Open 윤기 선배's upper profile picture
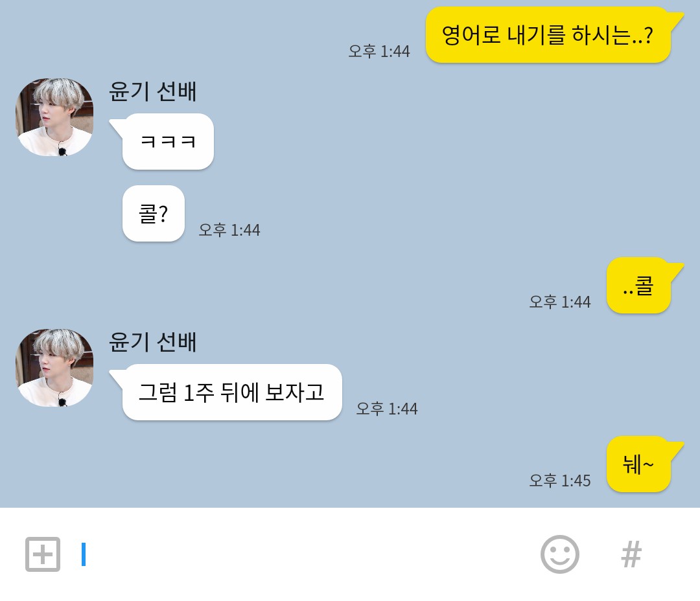The image size is (700, 601). (54, 117)
